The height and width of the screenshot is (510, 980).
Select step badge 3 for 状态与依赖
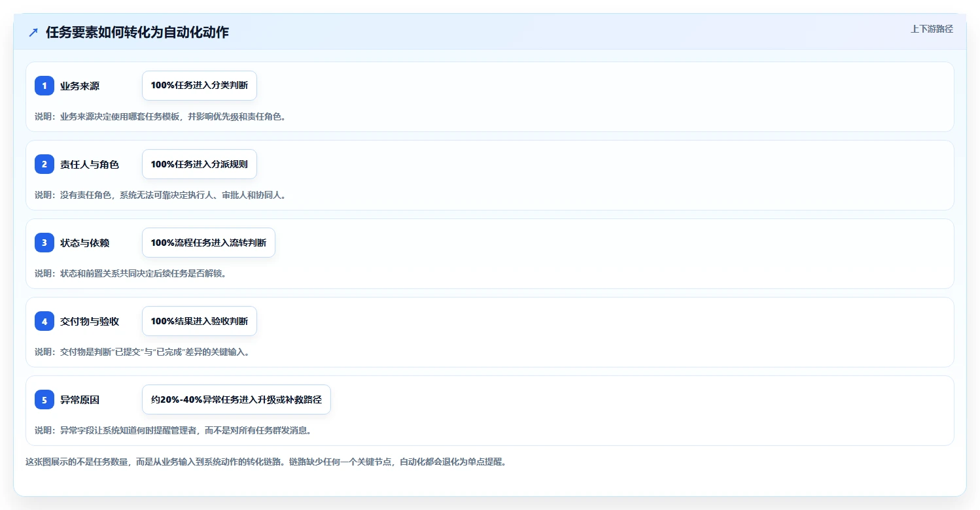44,243
